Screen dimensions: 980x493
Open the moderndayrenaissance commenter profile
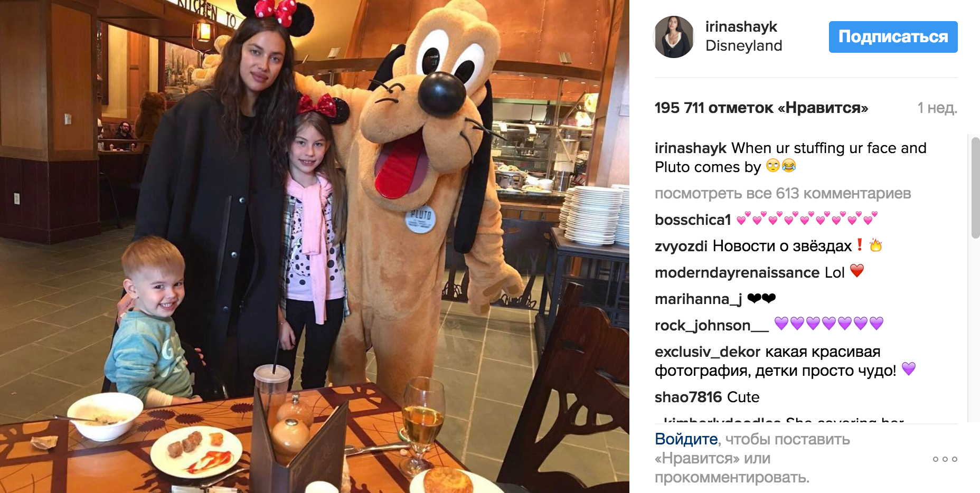pos(737,272)
